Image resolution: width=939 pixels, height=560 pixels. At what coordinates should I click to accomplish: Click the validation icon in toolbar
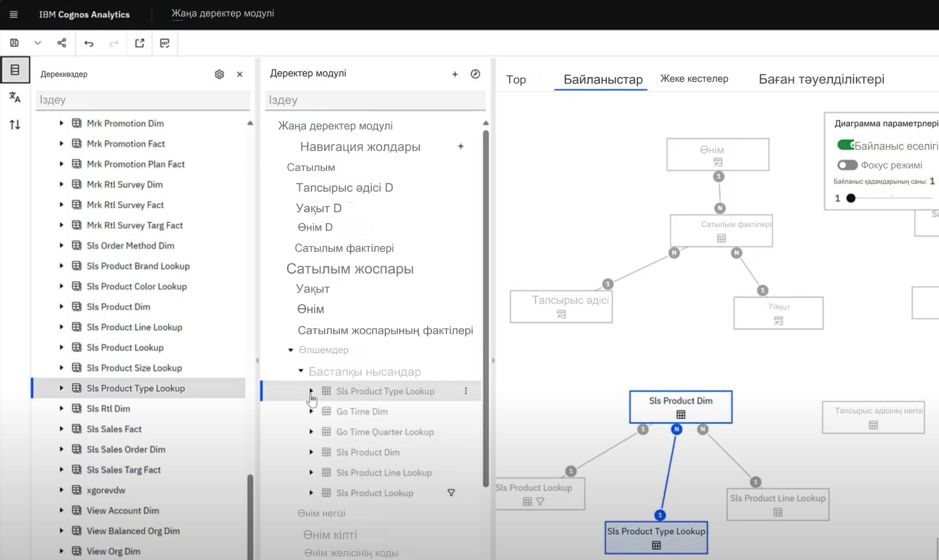(165, 43)
